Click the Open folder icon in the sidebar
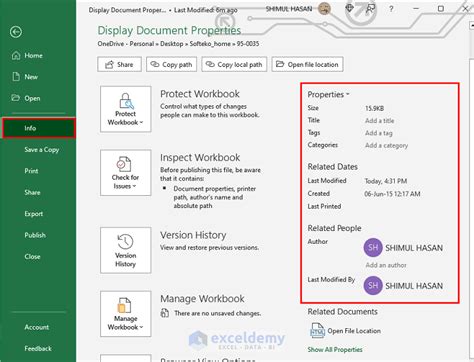Screen dimensions: 474x362 [16, 98]
